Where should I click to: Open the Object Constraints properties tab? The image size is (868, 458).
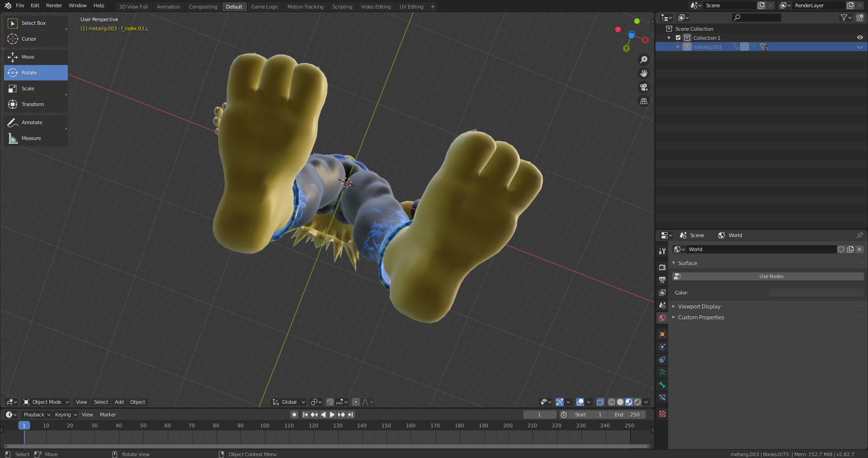coord(662,360)
